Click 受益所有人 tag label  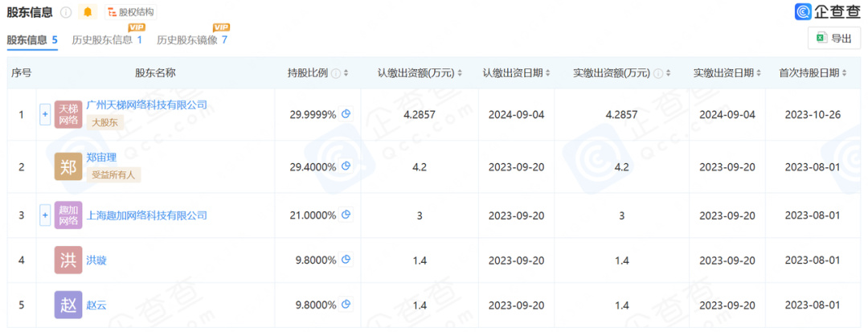[114, 175]
